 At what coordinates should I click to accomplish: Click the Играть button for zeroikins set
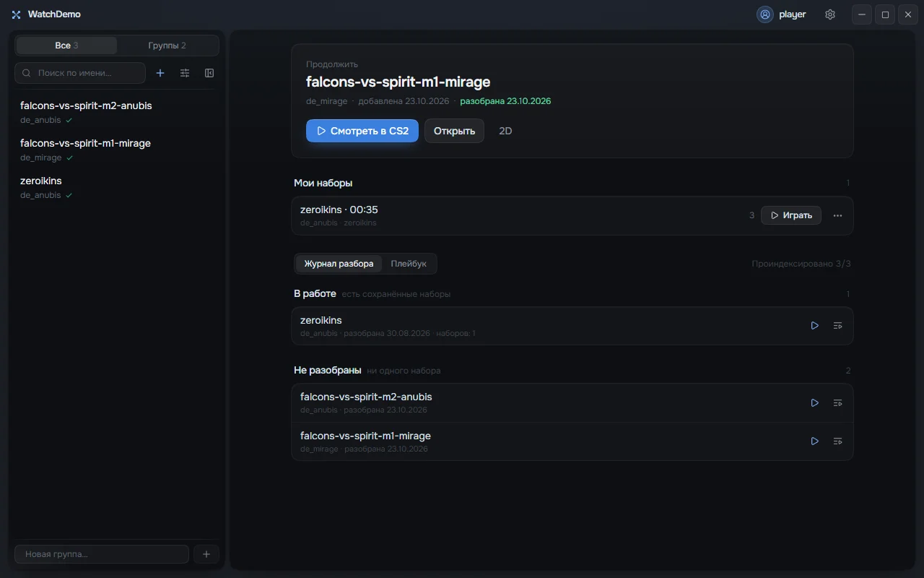(x=791, y=215)
